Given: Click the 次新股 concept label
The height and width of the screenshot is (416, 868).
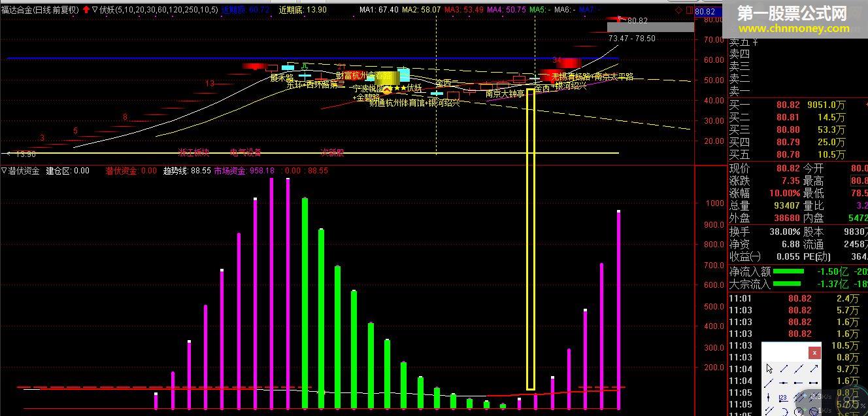Looking at the screenshot, I should [332, 152].
